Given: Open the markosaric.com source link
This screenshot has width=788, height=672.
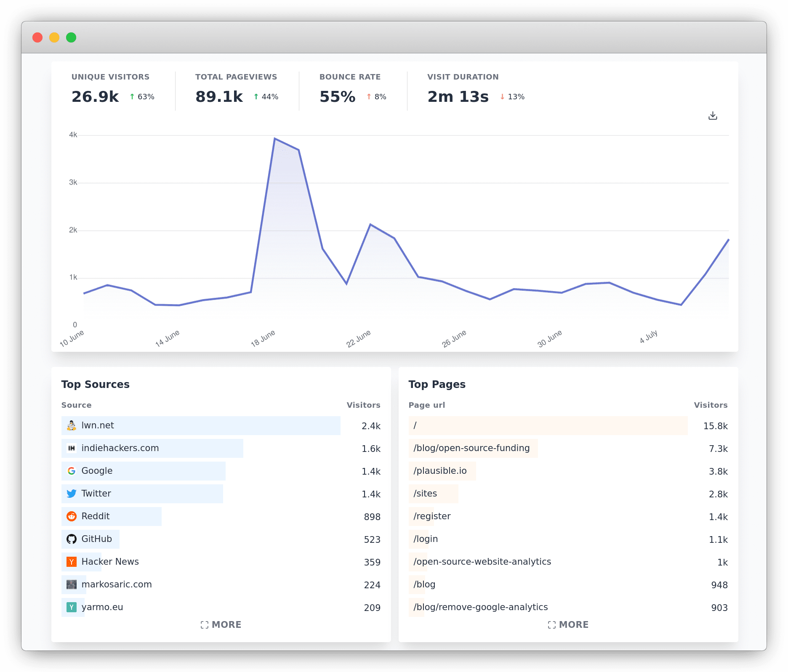Looking at the screenshot, I should (116, 584).
